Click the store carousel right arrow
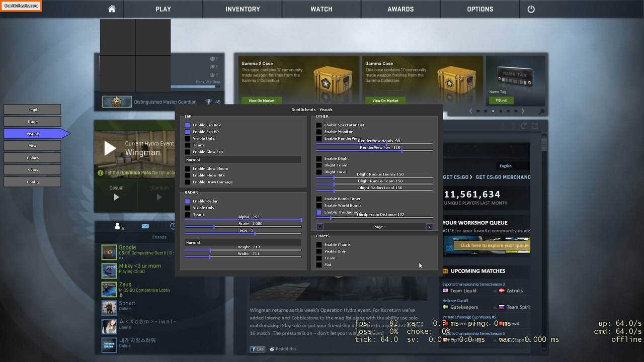The height and width of the screenshot is (362, 644). pyautogui.click(x=523, y=111)
